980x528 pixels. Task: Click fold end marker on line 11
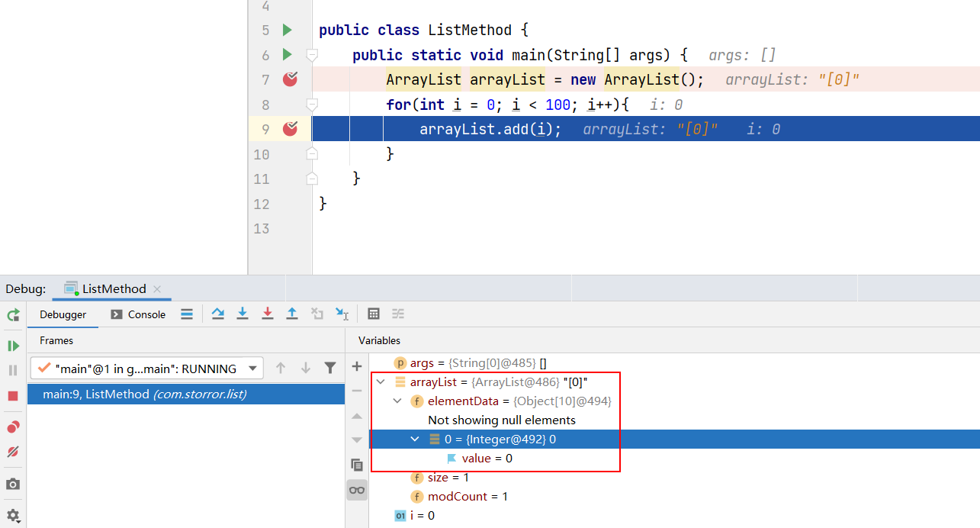click(312, 179)
